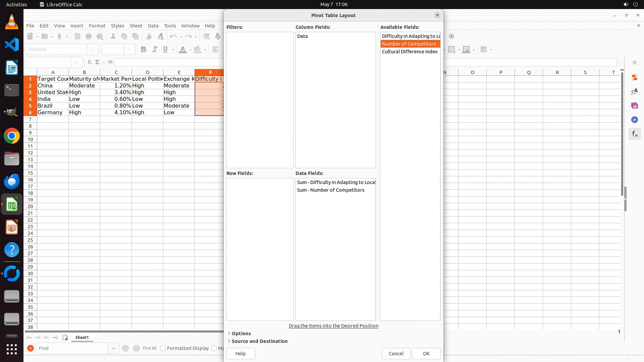The width and height of the screenshot is (644, 362).
Task: Toggle the partially hidden checkbox after Formatted Display
Action: click(x=214, y=348)
